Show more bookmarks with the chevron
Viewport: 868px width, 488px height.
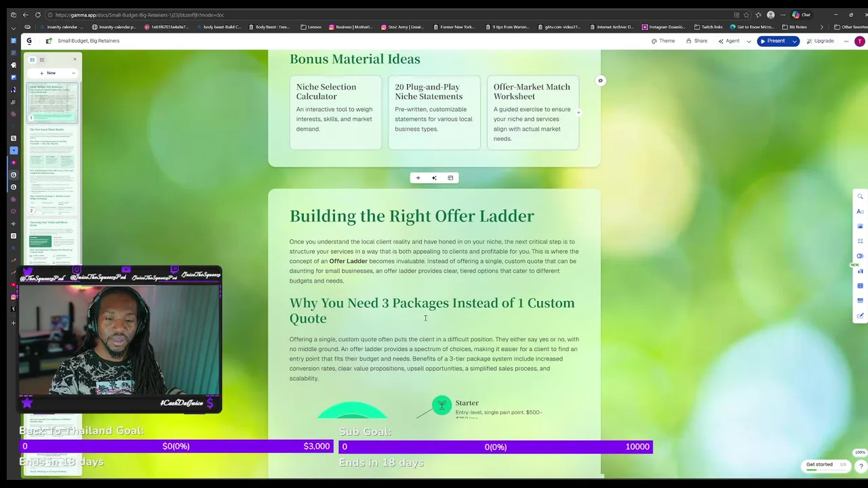tap(821, 27)
